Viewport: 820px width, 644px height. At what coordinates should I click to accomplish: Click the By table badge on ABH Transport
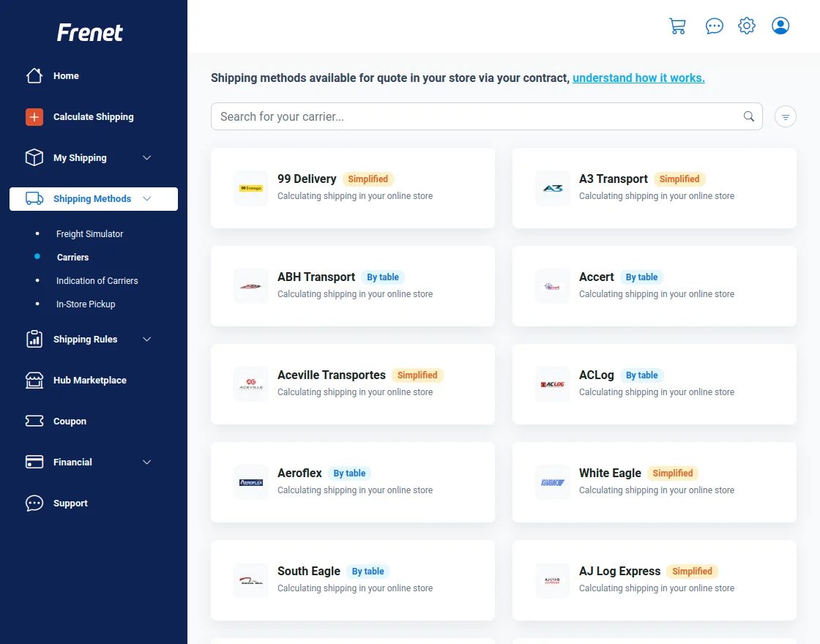pos(383,277)
